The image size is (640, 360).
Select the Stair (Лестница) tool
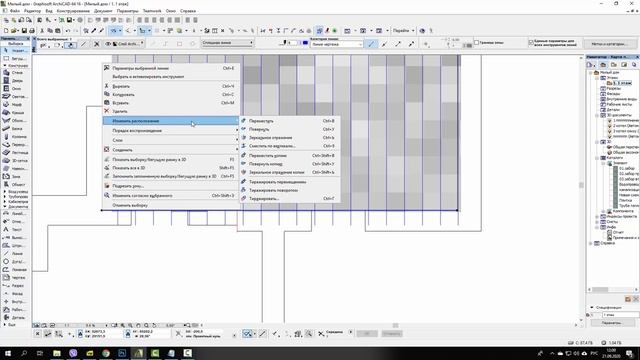pos(15,152)
